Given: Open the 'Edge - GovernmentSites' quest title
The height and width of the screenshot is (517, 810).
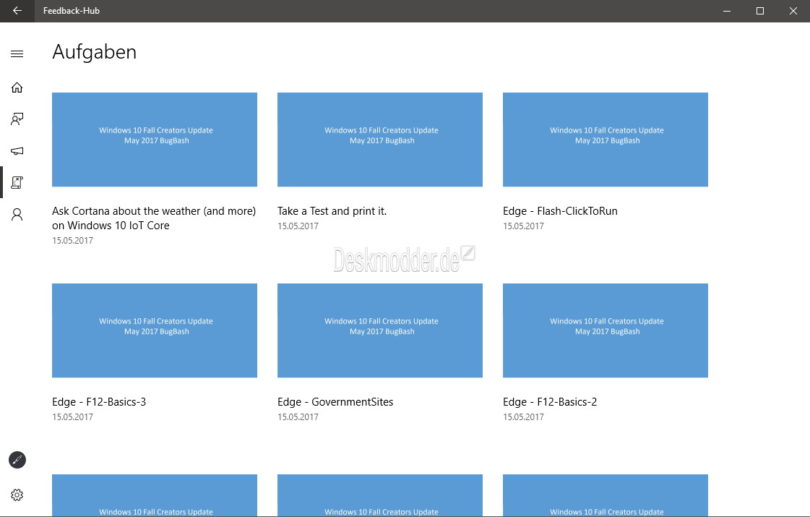Looking at the screenshot, I should pos(335,402).
